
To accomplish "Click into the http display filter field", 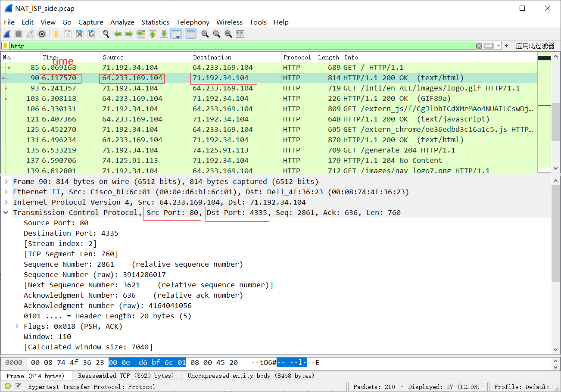I will click(x=241, y=46).
